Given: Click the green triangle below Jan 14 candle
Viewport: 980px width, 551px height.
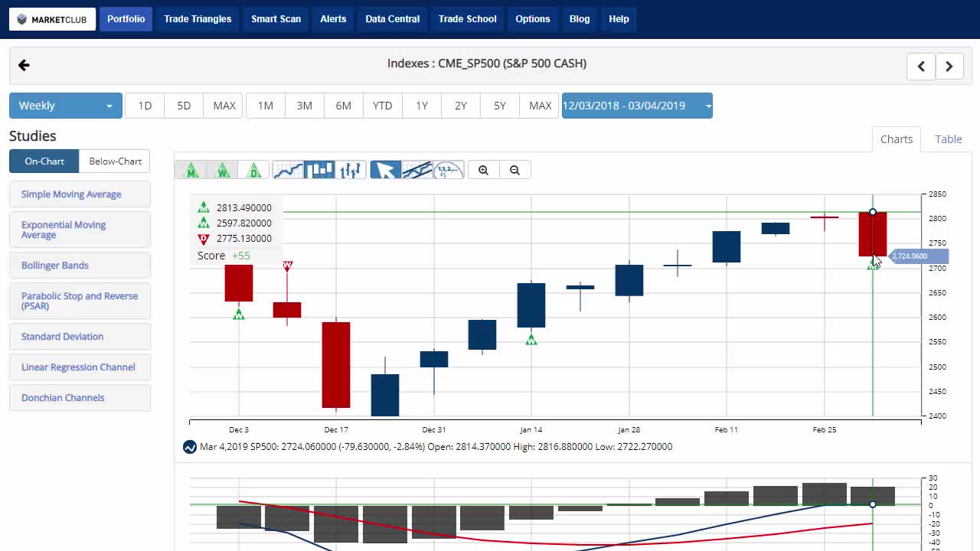Looking at the screenshot, I should coord(531,339).
